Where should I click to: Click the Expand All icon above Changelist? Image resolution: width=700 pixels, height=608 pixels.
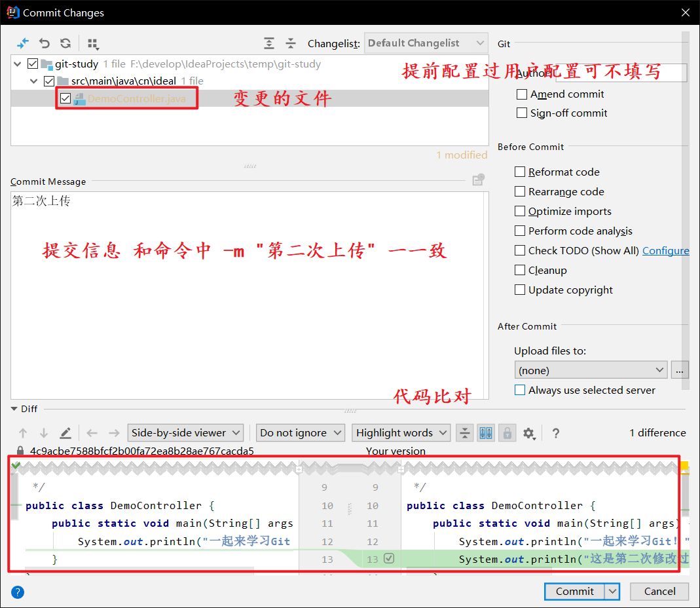(268, 43)
